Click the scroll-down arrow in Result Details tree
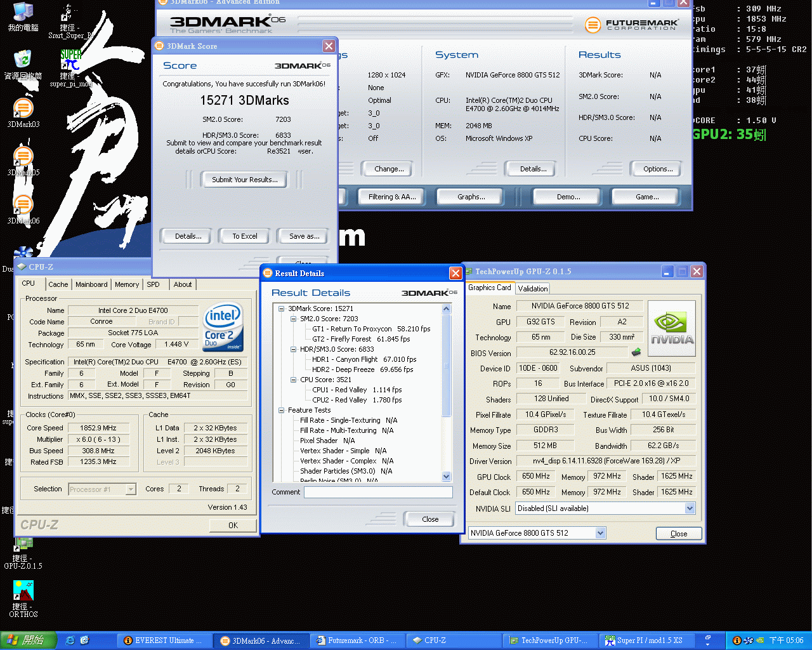 (x=446, y=476)
